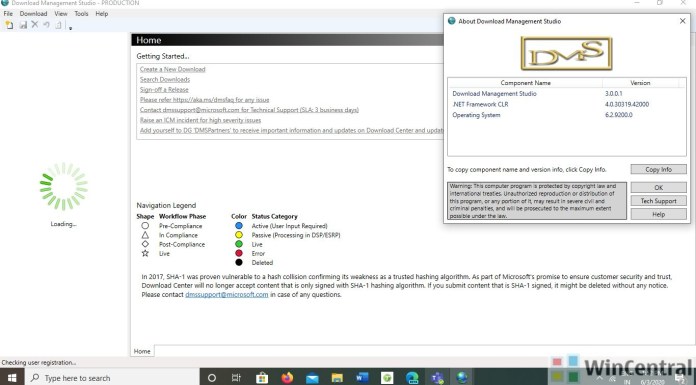Viewport: 696px width, 385px height.
Task: Click the Cortana circle taskbar icon
Action: [x=212, y=378]
